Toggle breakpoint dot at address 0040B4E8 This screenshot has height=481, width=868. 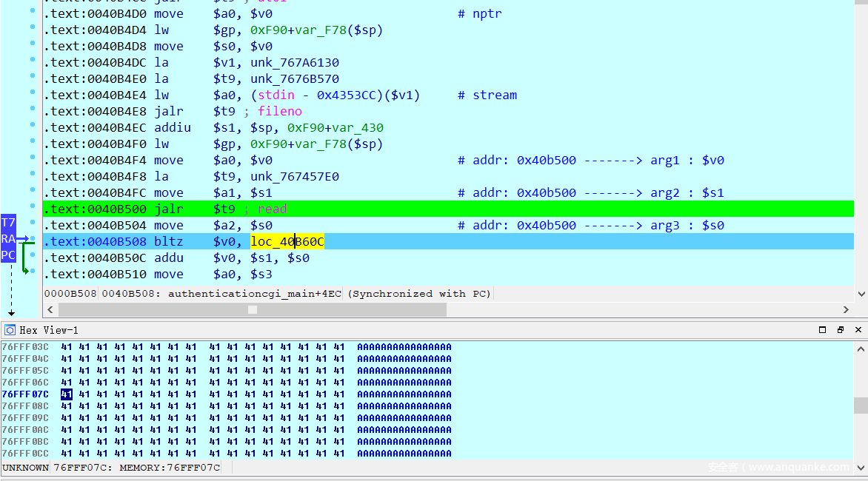click(33, 111)
